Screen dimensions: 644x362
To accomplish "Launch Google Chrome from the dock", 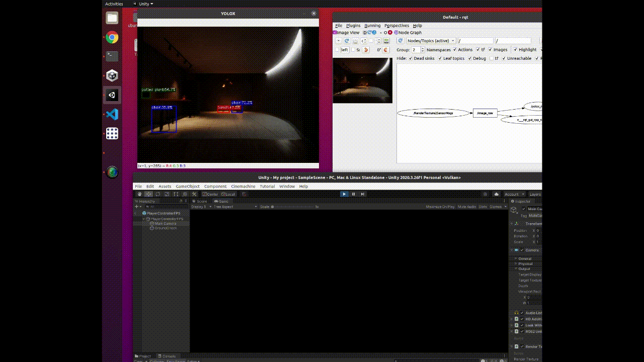I will coord(112,37).
